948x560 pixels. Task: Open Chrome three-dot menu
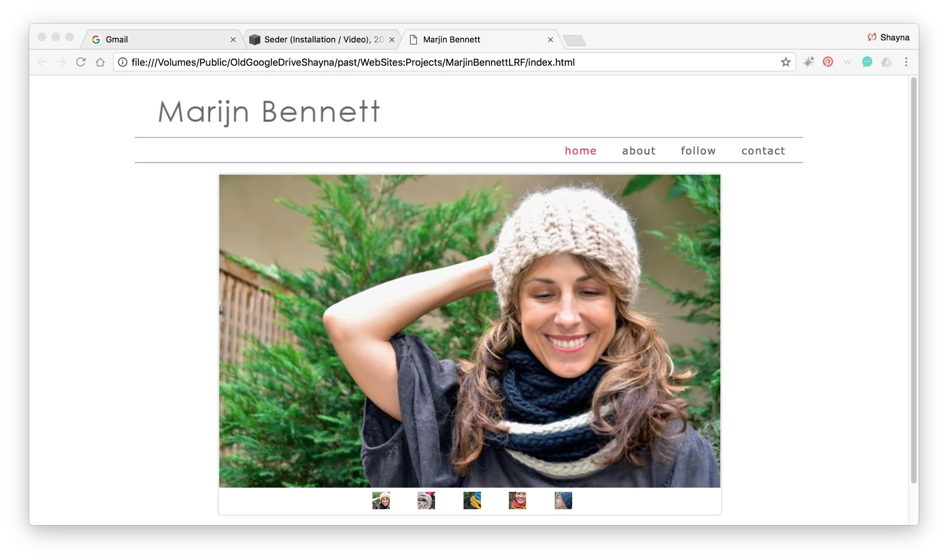point(906,62)
